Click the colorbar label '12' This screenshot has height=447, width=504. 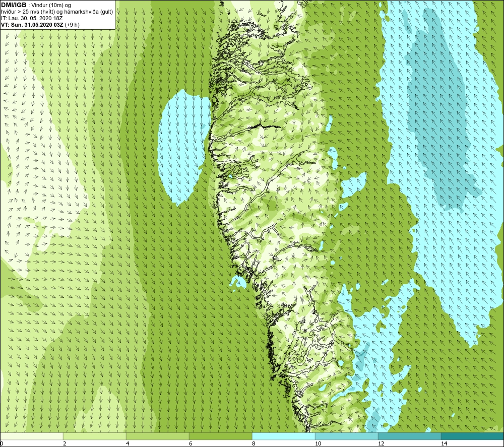(x=381, y=443)
